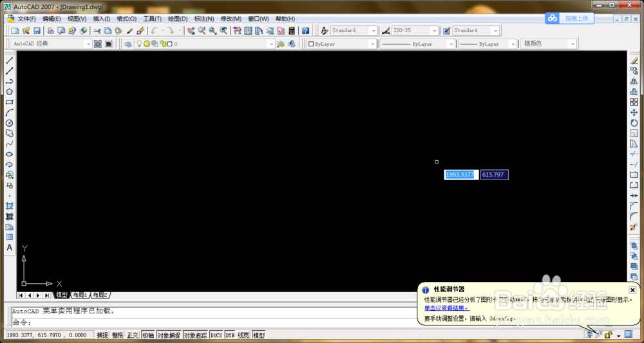Image resolution: width=644 pixels, height=343 pixels.
Task: Click the blue Help question mark icon
Action: 305,30
